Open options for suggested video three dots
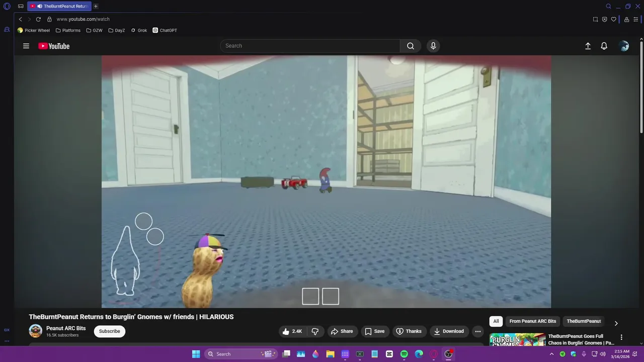This screenshot has width=644, height=362. [x=621, y=337]
